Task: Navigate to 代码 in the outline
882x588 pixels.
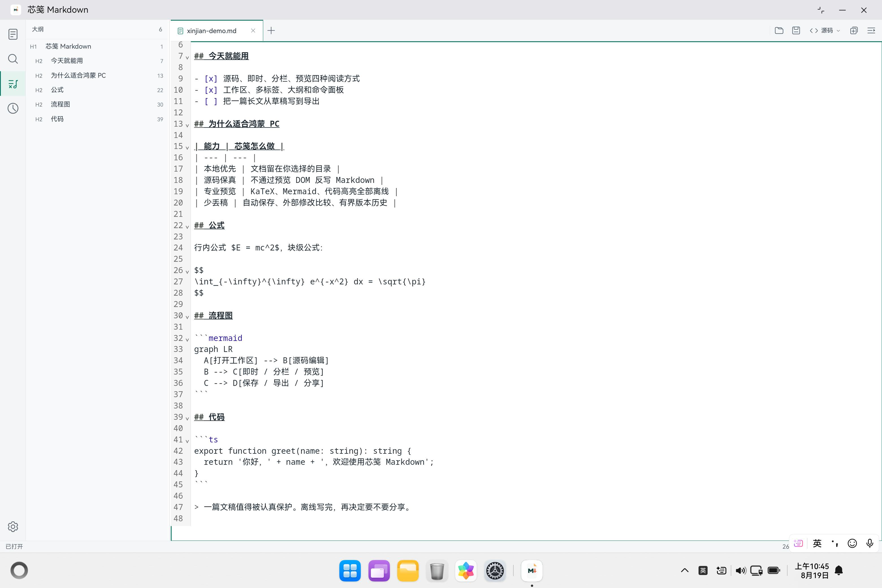Action: [x=97, y=119]
